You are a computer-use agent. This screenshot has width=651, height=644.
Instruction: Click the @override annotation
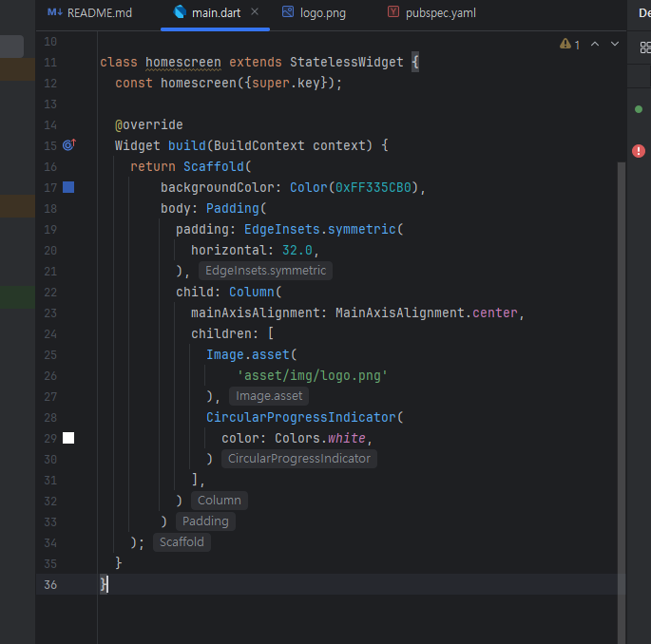pos(148,124)
